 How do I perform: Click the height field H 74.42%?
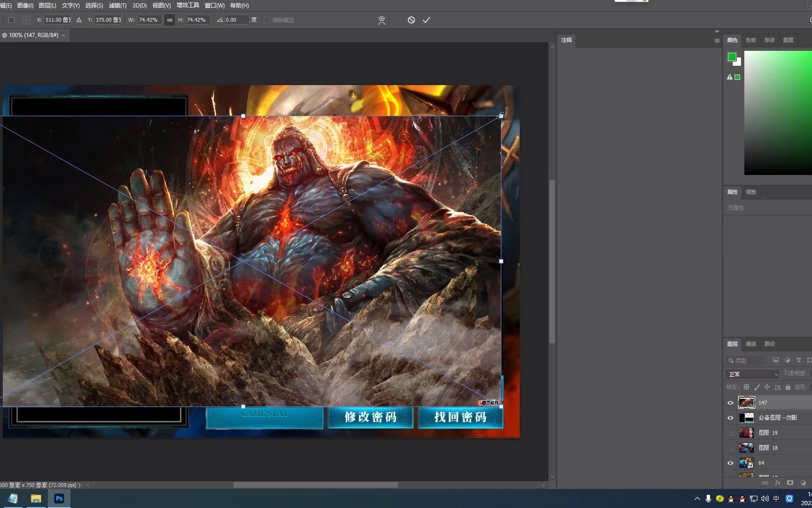point(196,20)
